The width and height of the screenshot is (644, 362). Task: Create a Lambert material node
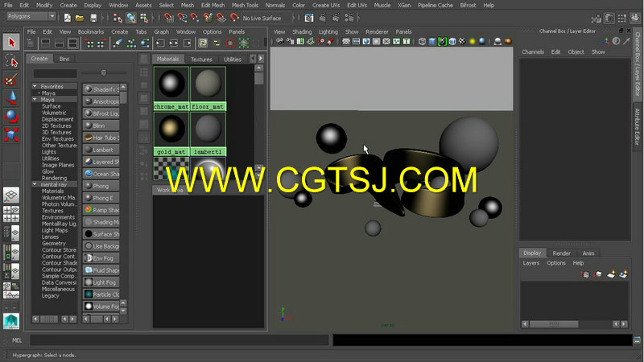(x=101, y=150)
